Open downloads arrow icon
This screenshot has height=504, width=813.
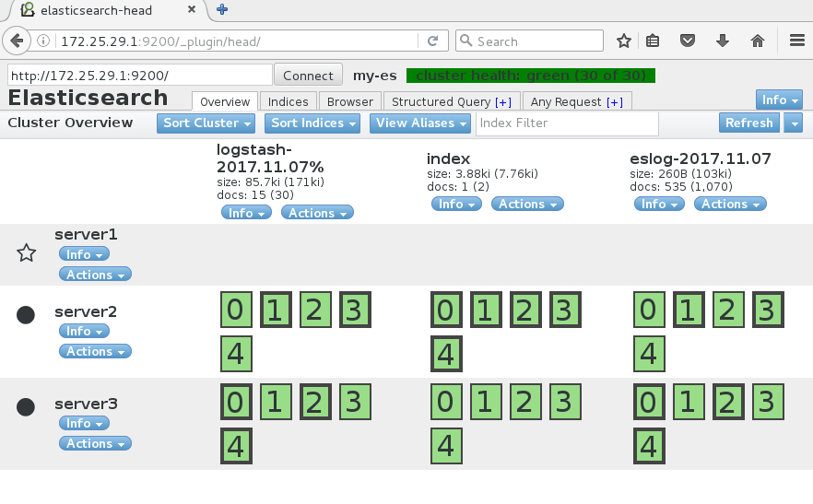coord(723,41)
